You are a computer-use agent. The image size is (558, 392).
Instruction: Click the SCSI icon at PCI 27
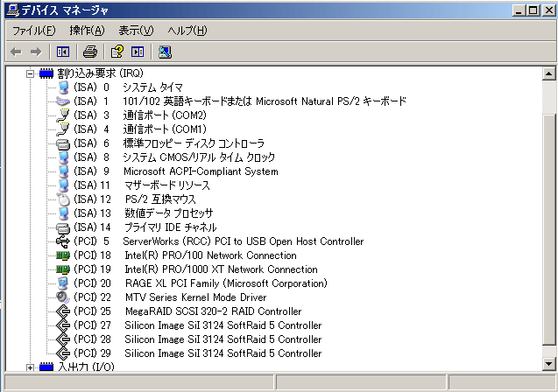(x=63, y=325)
